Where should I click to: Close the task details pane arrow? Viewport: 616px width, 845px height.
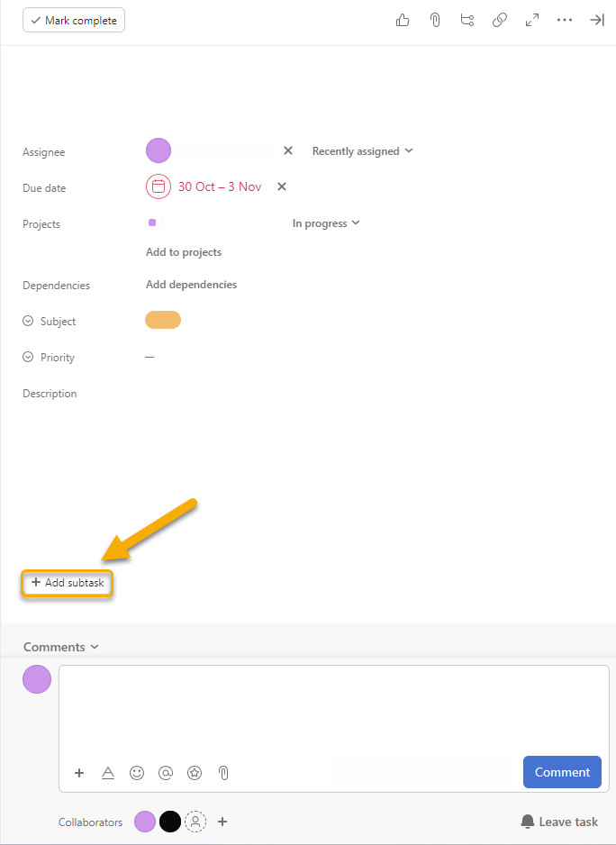(597, 20)
